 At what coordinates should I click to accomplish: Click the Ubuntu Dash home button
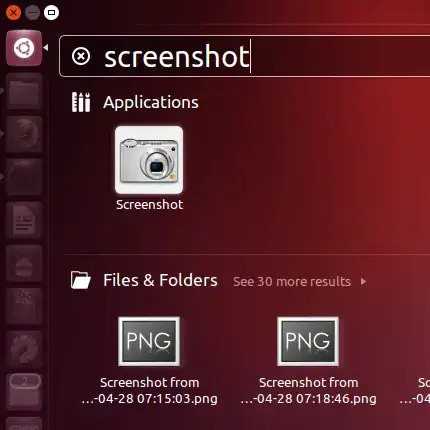pos(24,48)
